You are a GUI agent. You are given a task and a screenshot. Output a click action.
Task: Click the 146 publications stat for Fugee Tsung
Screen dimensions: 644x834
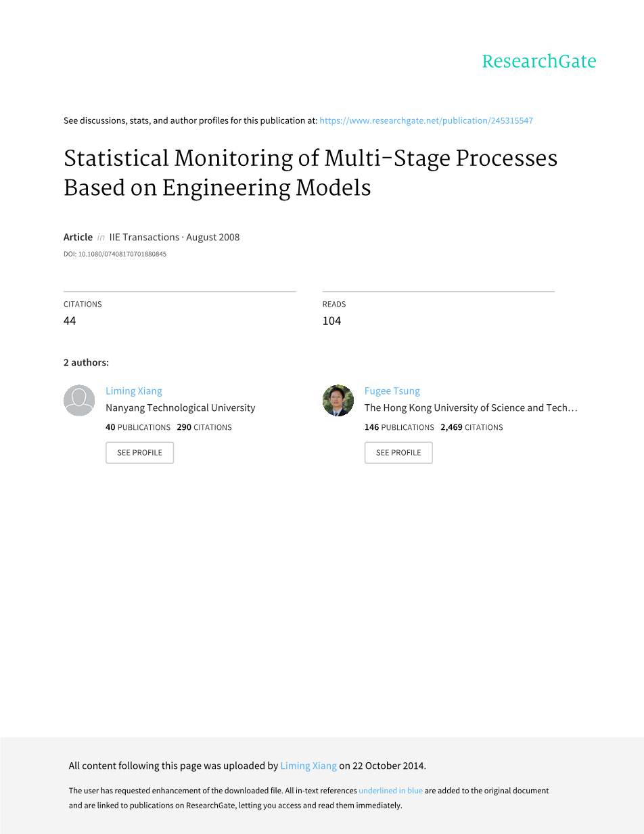399,427
